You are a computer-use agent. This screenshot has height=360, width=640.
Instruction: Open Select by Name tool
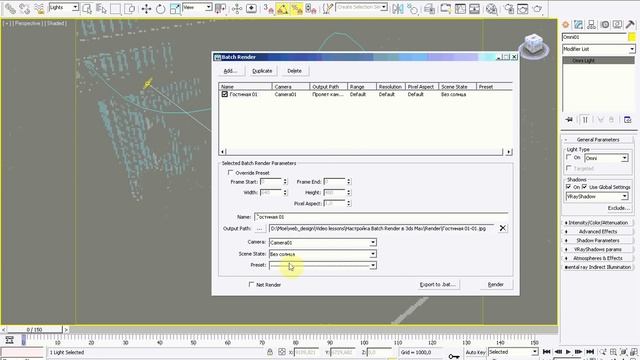(x=101, y=9)
